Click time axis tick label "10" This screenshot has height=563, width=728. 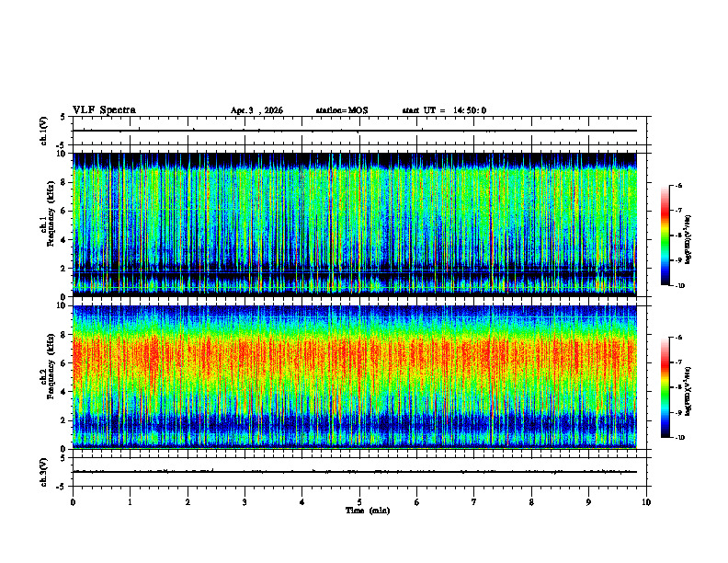(646, 502)
